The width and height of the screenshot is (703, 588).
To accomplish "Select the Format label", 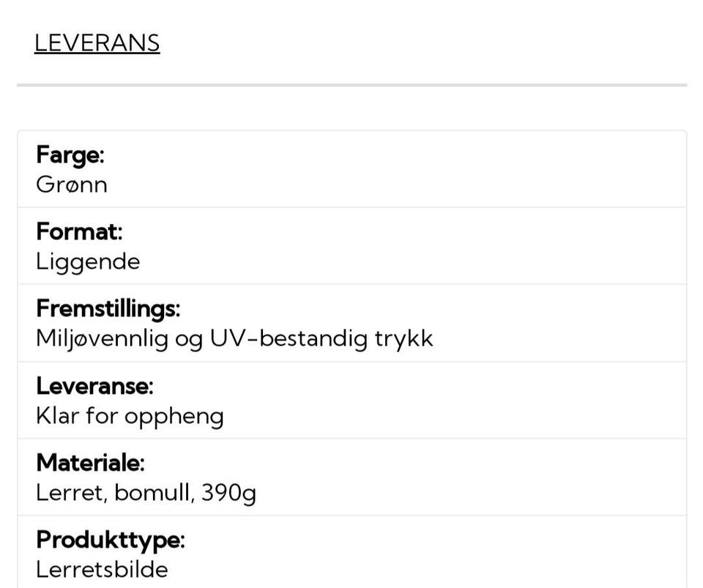I will coord(79,231).
